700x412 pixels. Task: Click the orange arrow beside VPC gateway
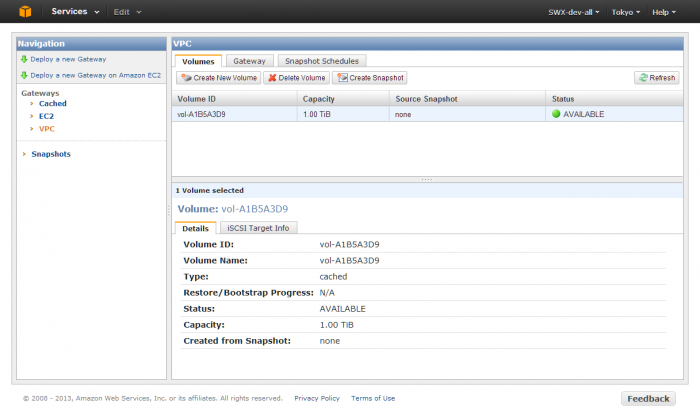click(32, 129)
